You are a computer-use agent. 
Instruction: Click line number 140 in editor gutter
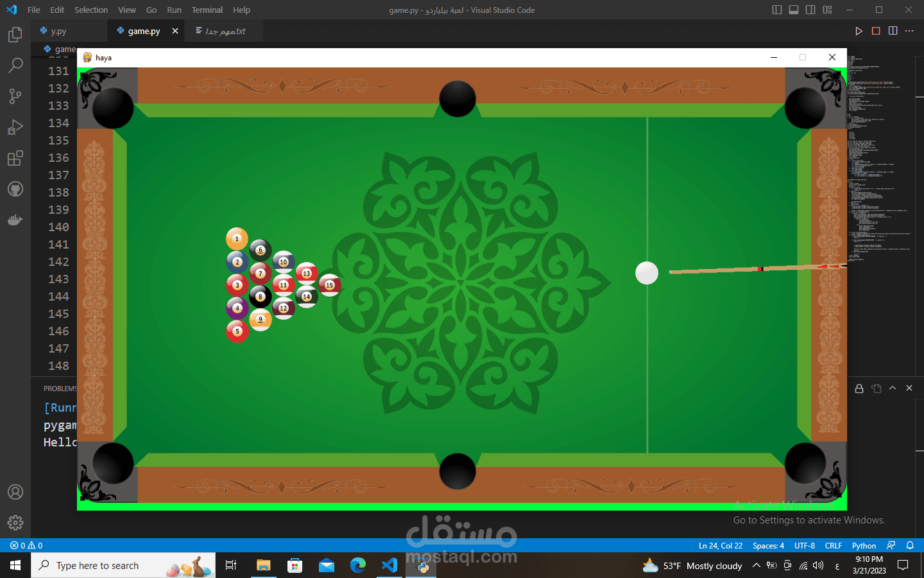tap(58, 227)
